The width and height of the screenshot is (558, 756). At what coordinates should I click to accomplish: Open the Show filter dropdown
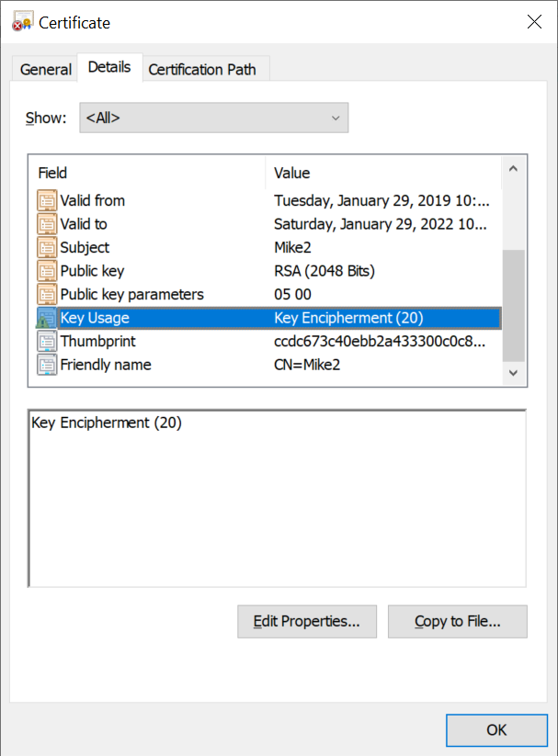[x=213, y=118]
